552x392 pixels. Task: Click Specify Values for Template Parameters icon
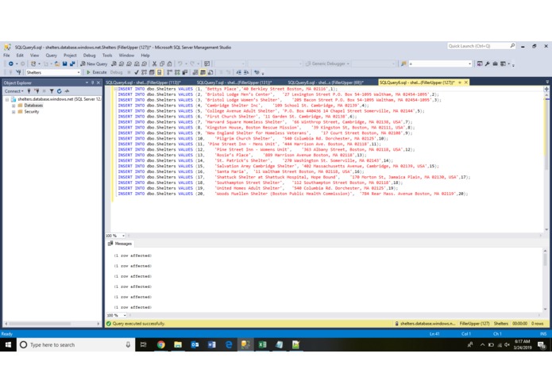click(257, 72)
